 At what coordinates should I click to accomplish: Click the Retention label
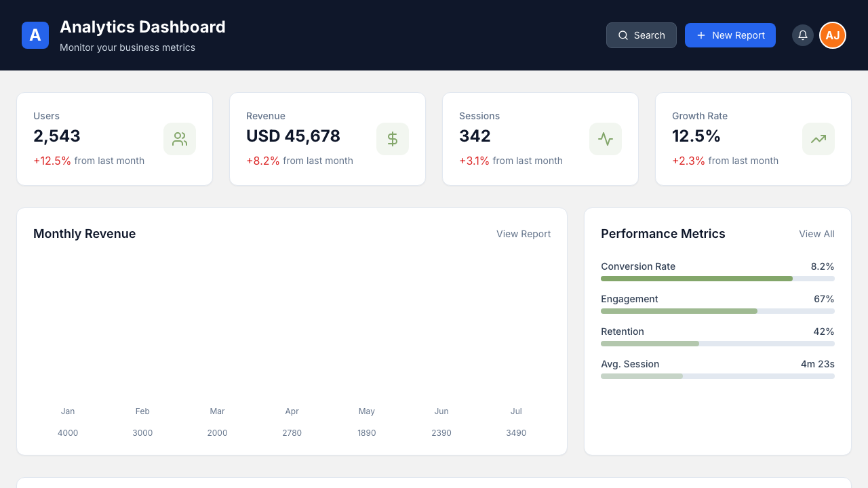(623, 331)
